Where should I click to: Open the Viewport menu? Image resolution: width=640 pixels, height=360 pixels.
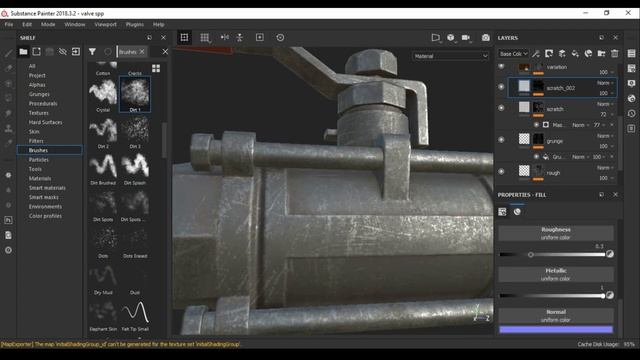[105, 24]
